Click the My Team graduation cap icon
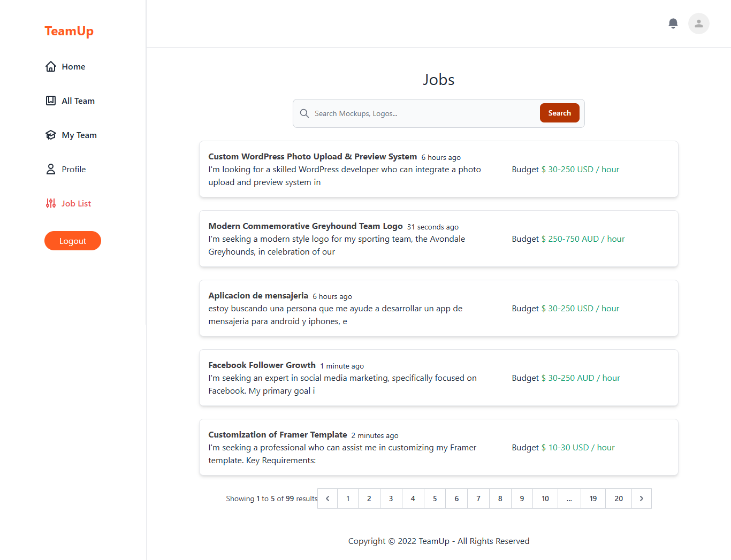The height and width of the screenshot is (560, 731). (x=51, y=135)
